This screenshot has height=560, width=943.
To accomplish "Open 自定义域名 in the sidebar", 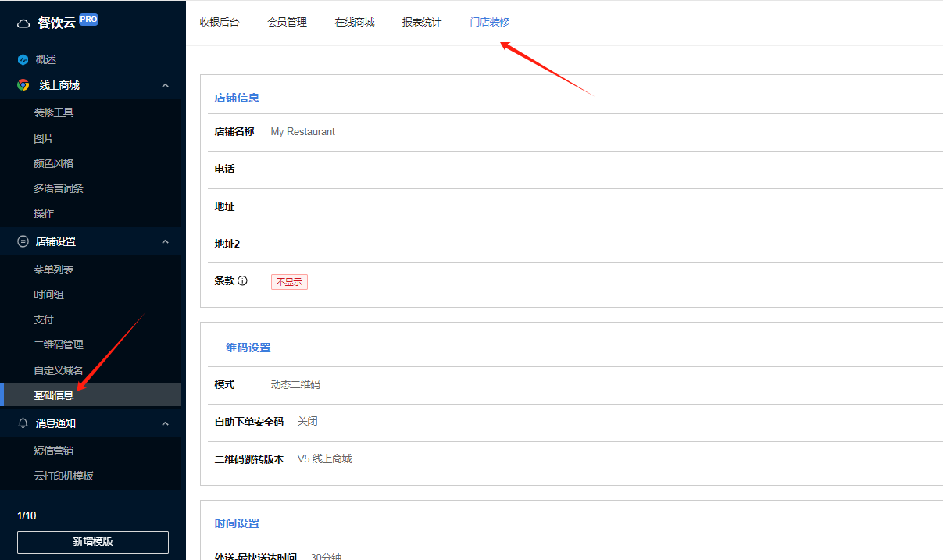I will pyautogui.click(x=59, y=370).
